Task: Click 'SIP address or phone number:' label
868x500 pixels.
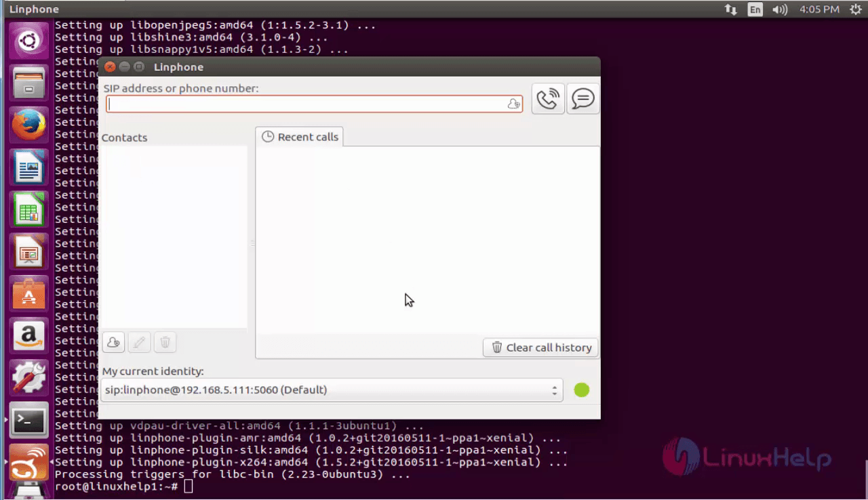Action: (x=181, y=88)
